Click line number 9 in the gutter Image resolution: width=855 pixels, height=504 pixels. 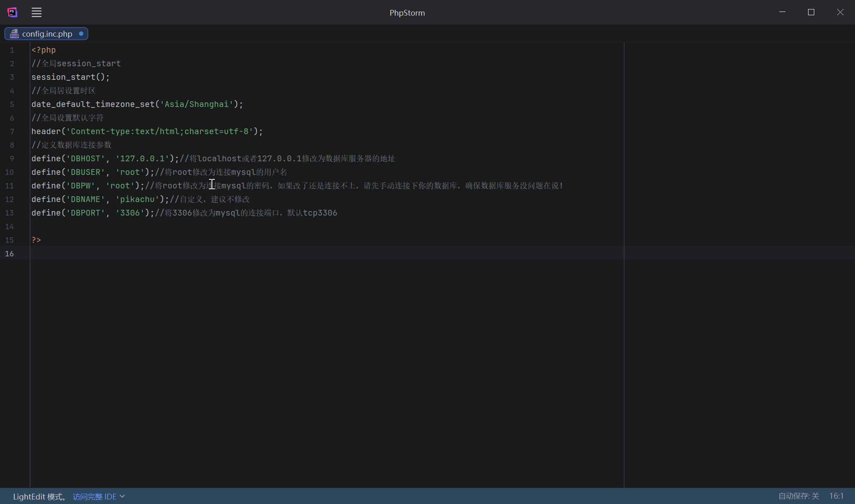12,159
